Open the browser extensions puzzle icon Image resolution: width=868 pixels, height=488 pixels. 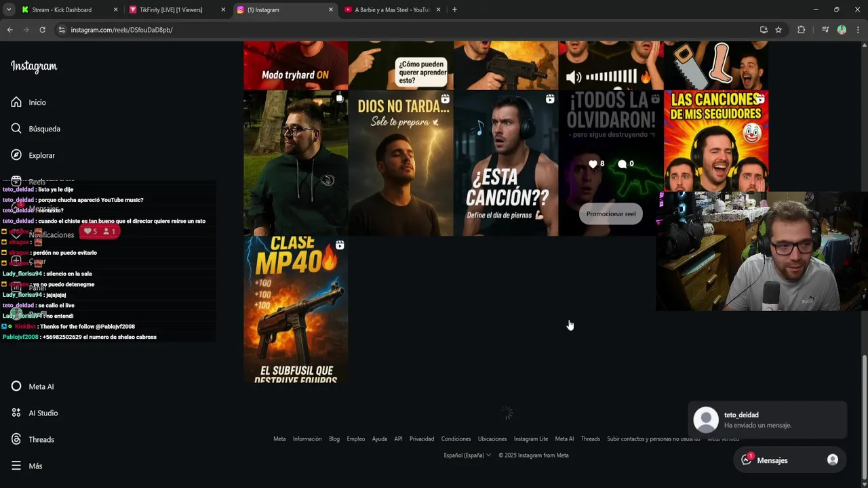801,30
